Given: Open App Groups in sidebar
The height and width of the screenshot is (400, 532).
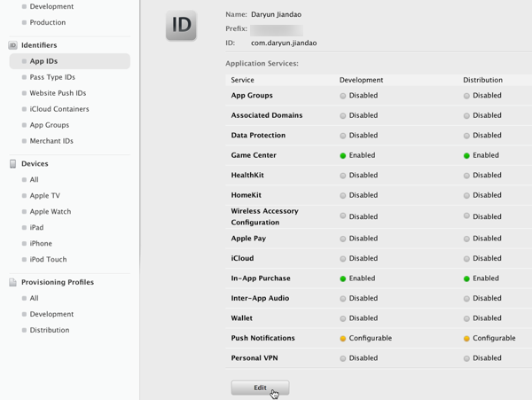Looking at the screenshot, I should pyautogui.click(x=50, y=125).
